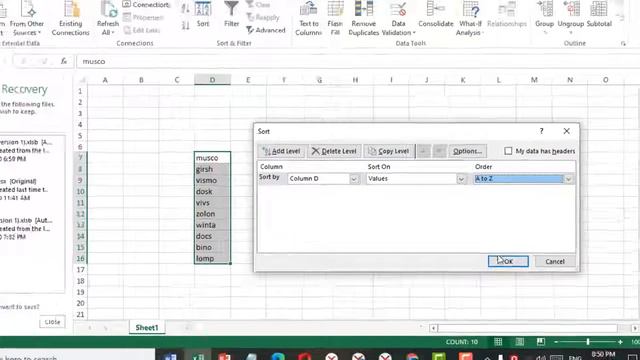
Task: Click Add Level in Sort dialog
Action: (x=282, y=151)
